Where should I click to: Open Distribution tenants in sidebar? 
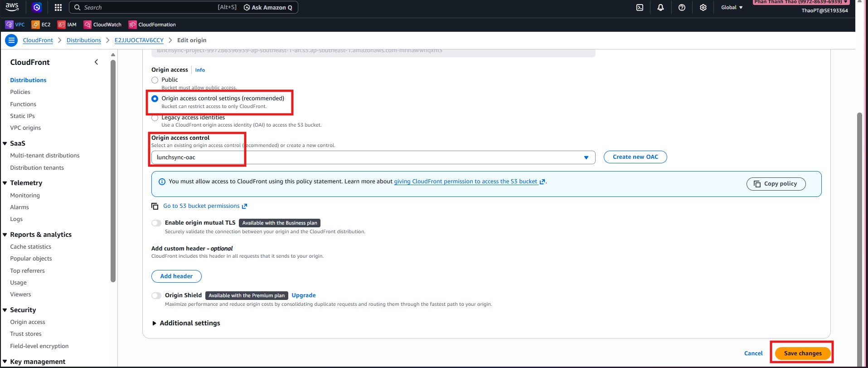coord(37,167)
